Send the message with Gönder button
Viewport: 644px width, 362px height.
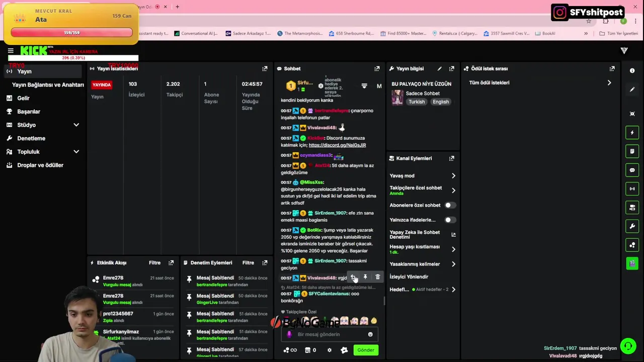tap(366, 350)
